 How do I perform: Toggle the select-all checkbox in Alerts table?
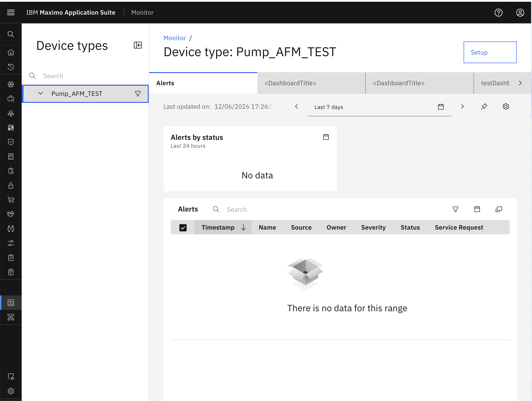[183, 228]
